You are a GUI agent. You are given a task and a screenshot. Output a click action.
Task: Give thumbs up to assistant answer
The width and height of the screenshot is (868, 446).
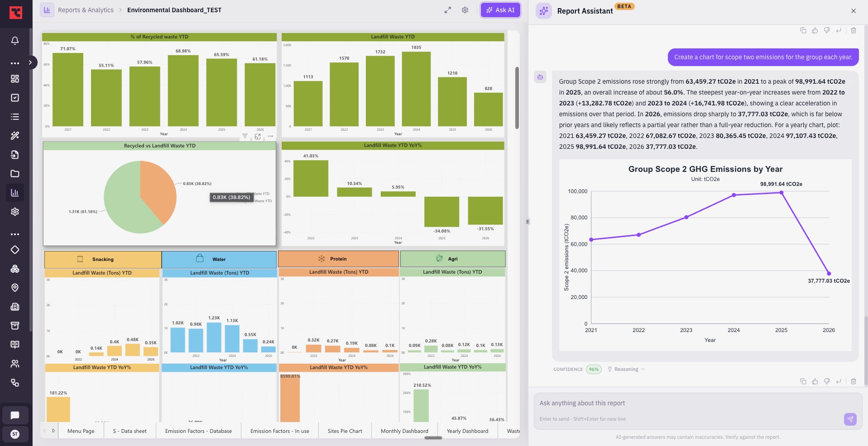click(x=815, y=381)
